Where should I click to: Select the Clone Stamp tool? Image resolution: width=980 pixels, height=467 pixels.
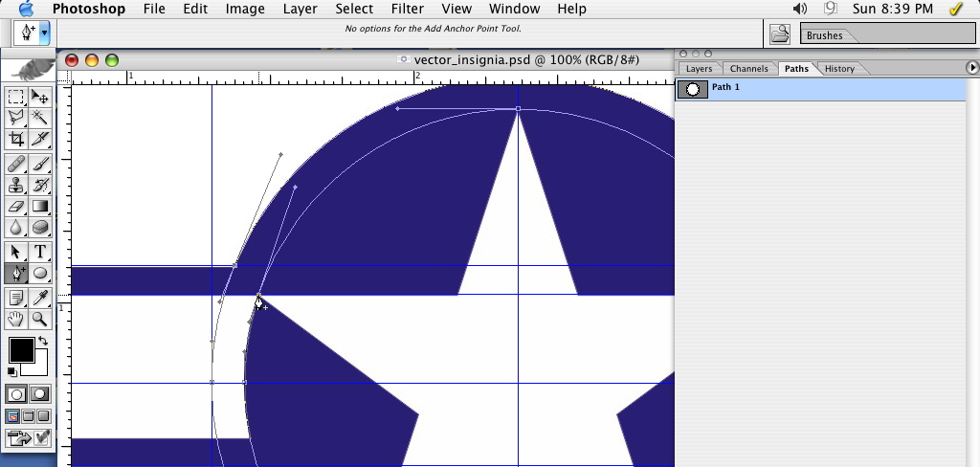16,185
